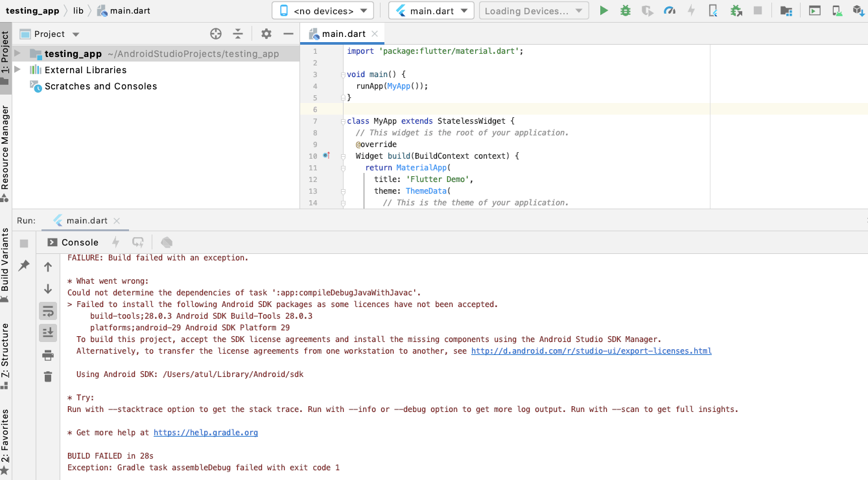
Task: Fold main() at line 3 gutter
Action: 344,74
